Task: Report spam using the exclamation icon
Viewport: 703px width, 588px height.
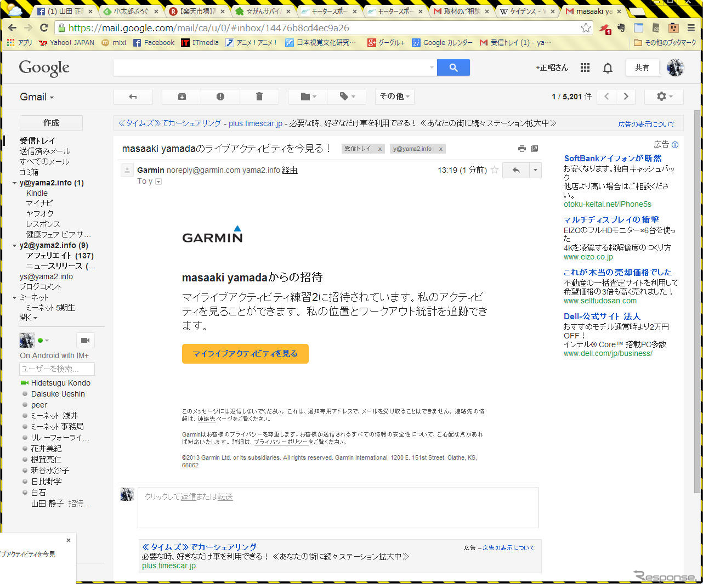Action: [220, 97]
